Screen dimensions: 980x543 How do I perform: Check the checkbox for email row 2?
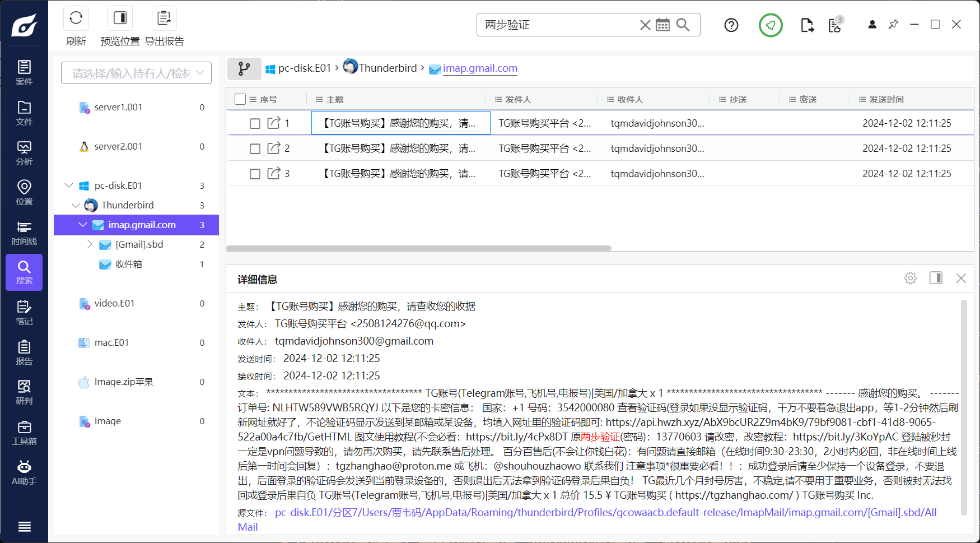[x=255, y=148]
